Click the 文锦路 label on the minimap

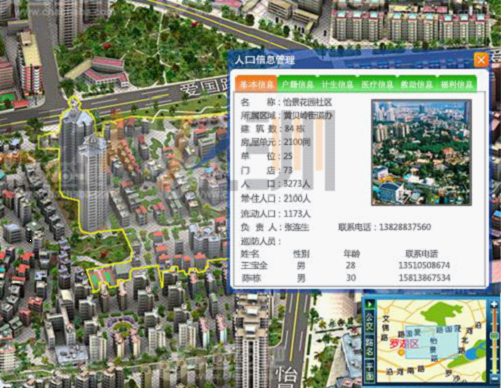click(385, 327)
